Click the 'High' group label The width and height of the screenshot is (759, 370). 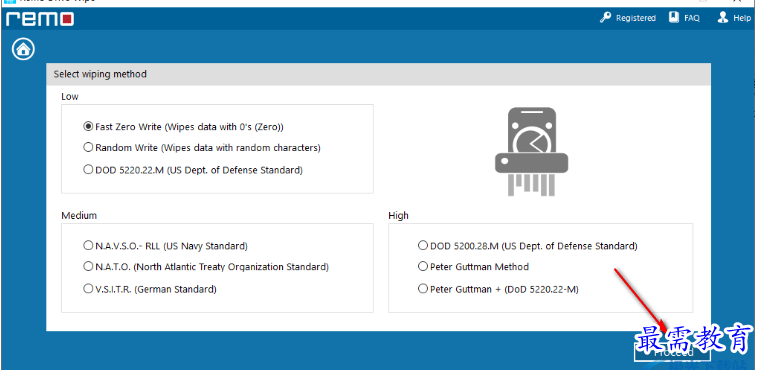click(x=398, y=216)
